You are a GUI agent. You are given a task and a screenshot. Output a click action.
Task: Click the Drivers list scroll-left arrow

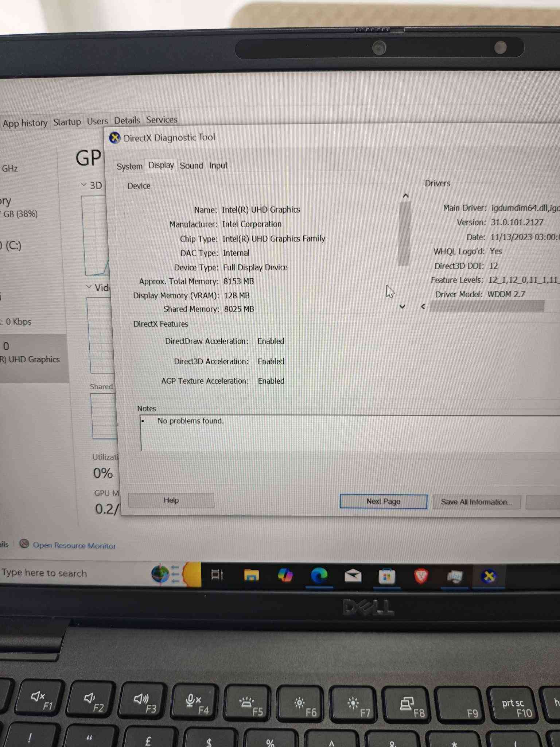[423, 306]
